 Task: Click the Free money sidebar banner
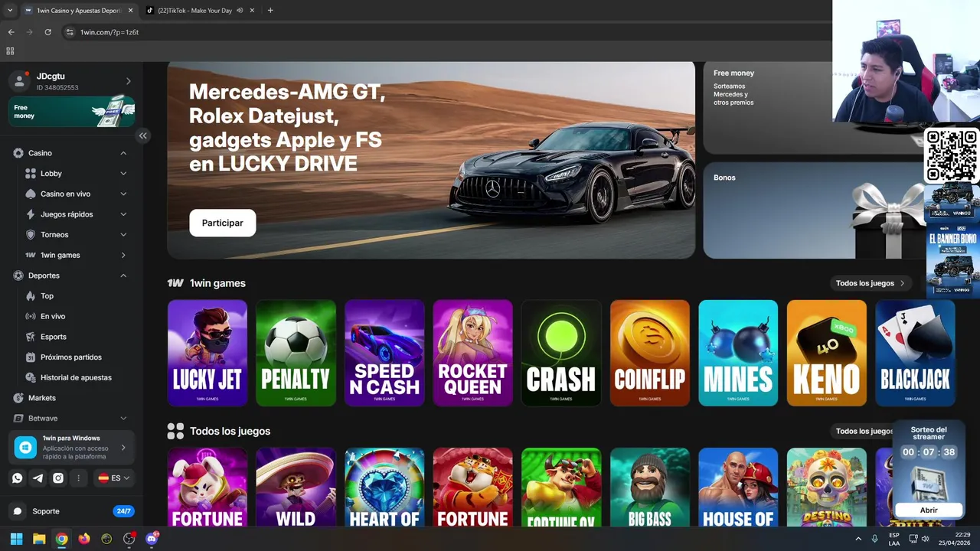[x=72, y=112]
